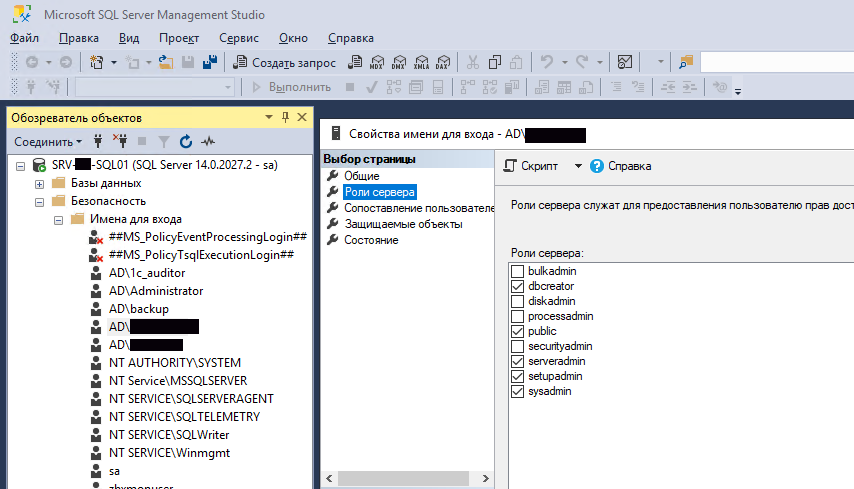Open the Справка menu in menu bar
The width and height of the screenshot is (854, 489).
pyautogui.click(x=351, y=38)
